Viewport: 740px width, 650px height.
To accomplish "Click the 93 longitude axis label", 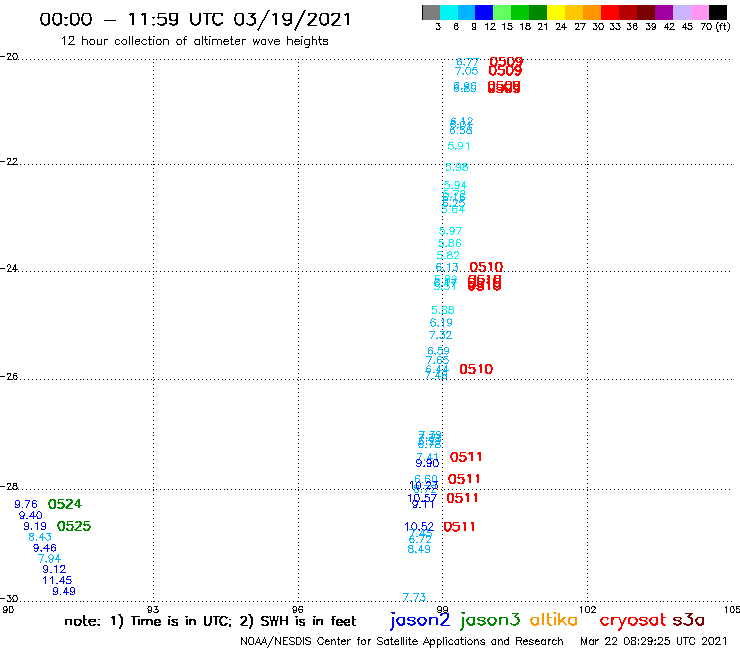I will tap(153, 609).
